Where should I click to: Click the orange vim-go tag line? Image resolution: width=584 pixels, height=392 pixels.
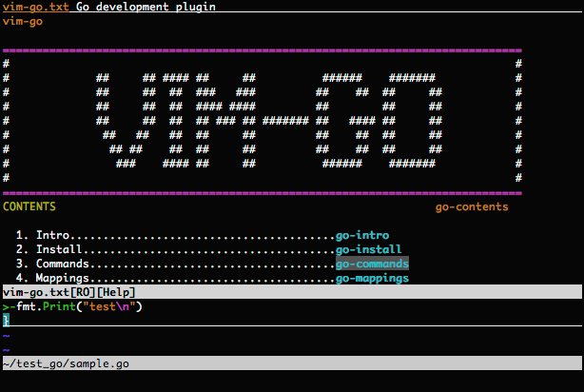coord(23,21)
